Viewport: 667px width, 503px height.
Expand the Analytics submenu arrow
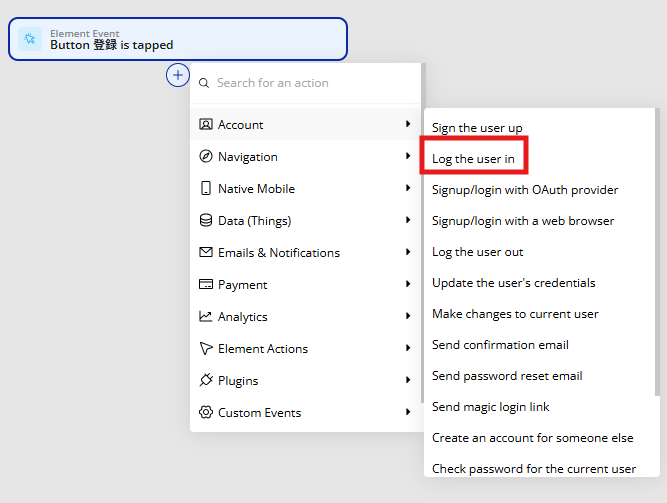[408, 316]
